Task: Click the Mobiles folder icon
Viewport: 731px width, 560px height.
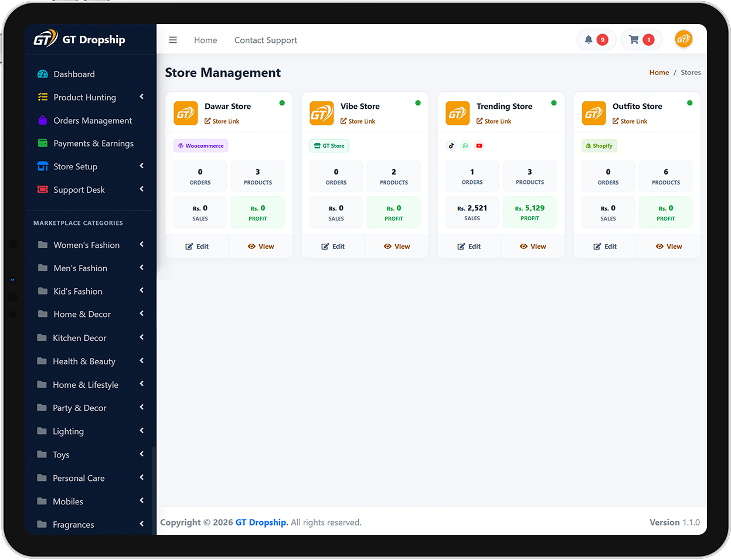Action: point(42,501)
